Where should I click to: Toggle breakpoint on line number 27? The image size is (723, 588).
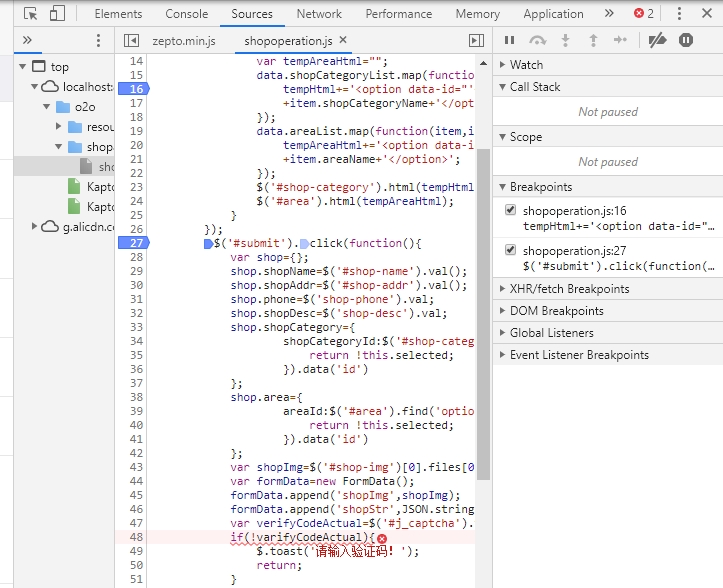click(x=136, y=243)
